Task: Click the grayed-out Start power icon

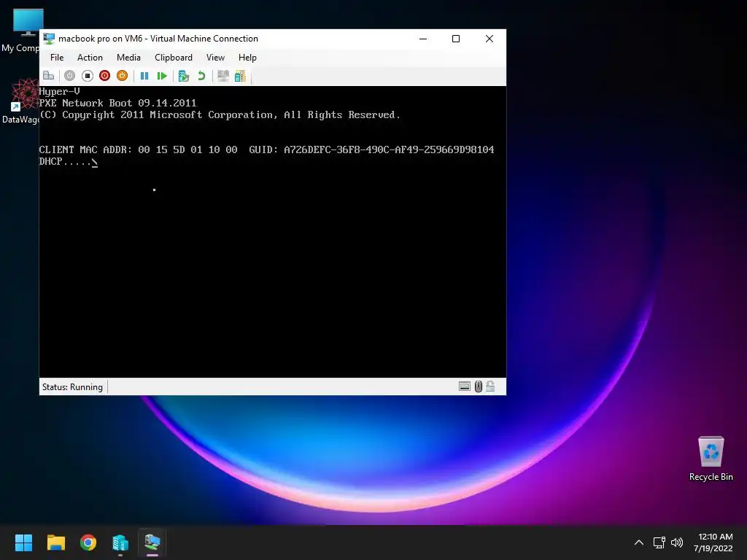Action: tap(69, 76)
